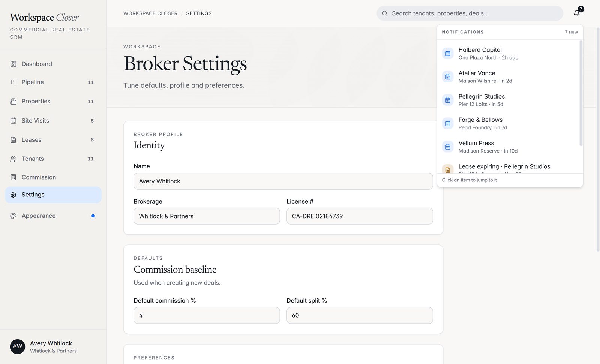Click the Site Visits calendar icon
Screen dimensions: 600x364
pos(13,121)
